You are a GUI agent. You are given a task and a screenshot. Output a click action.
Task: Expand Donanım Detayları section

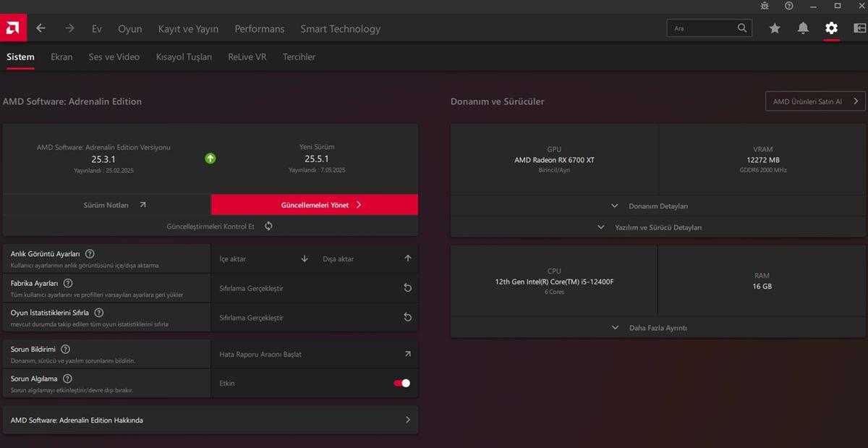pos(658,206)
